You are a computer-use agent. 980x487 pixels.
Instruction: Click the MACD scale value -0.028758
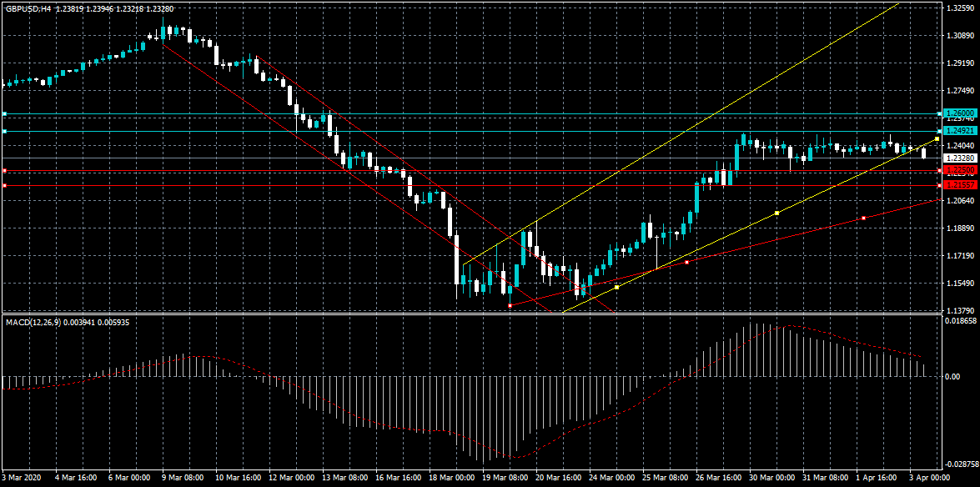click(x=962, y=464)
